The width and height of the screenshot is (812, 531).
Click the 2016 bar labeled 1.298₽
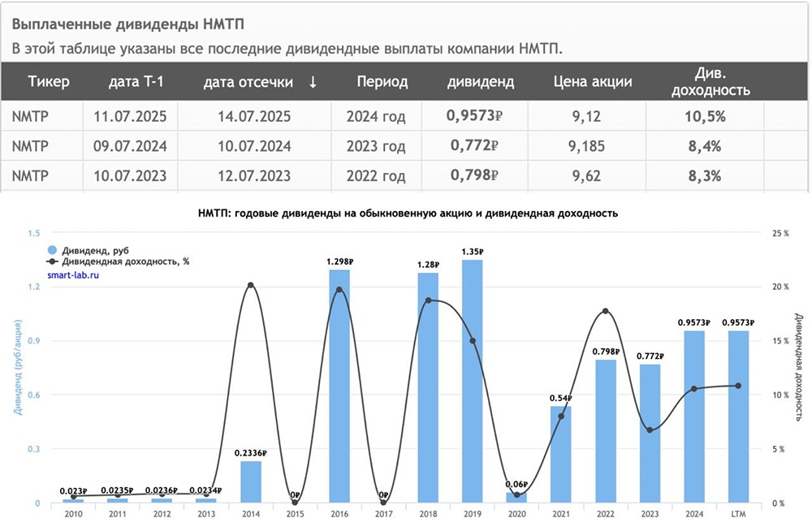[339, 386]
